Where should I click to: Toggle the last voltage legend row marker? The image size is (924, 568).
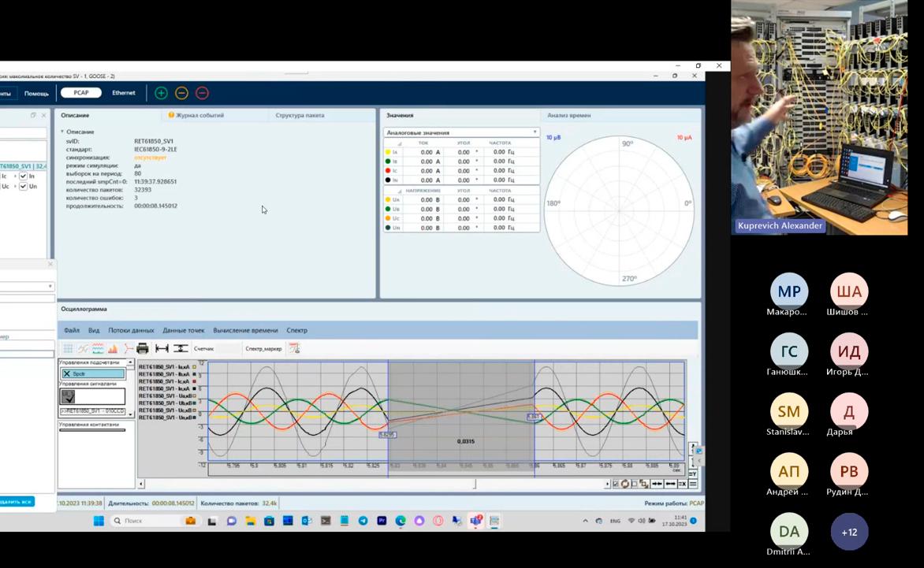click(194, 418)
